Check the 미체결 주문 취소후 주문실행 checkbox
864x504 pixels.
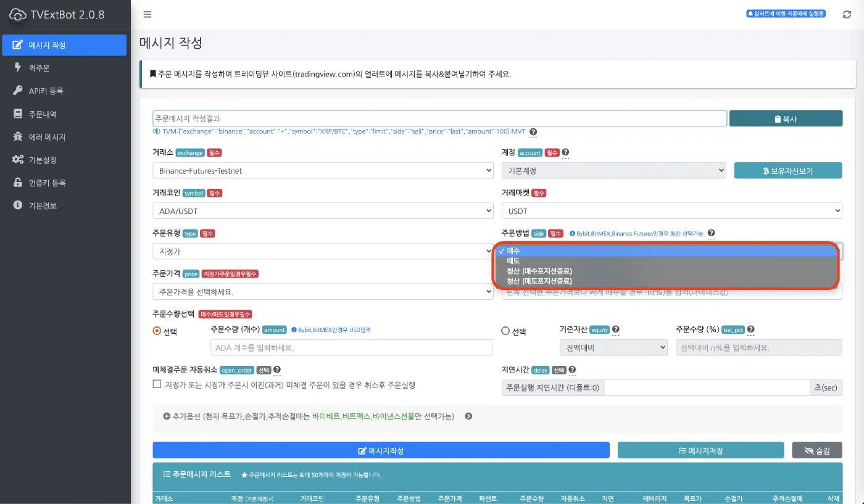(157, 384)
